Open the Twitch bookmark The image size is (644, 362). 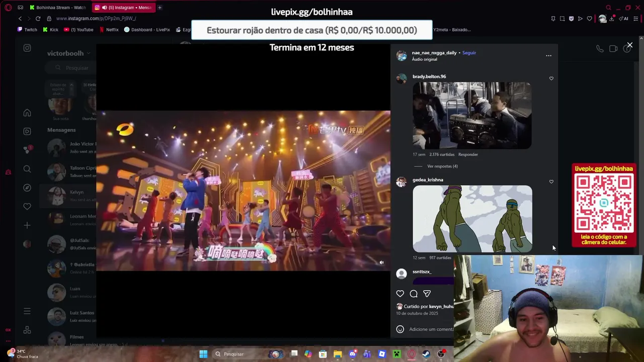[27, 30]
